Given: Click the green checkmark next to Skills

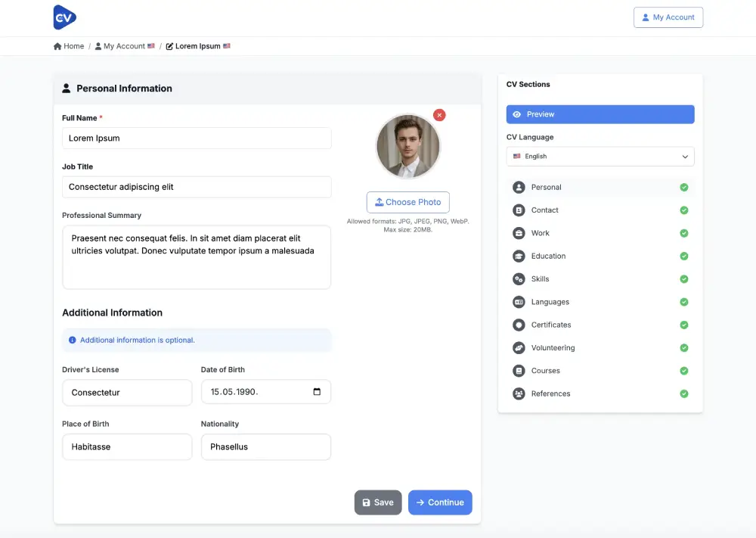Looking at the screenshot, I should click(684, 278).
